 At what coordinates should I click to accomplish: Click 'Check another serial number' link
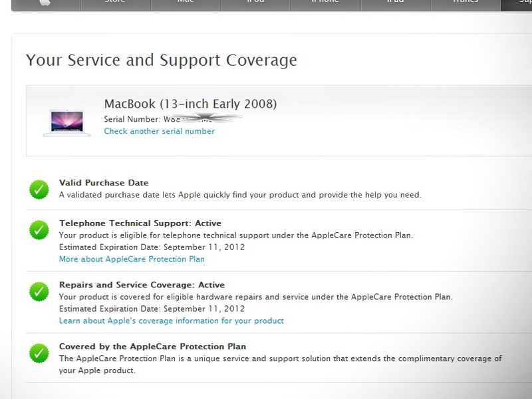(x=159, y=132)
